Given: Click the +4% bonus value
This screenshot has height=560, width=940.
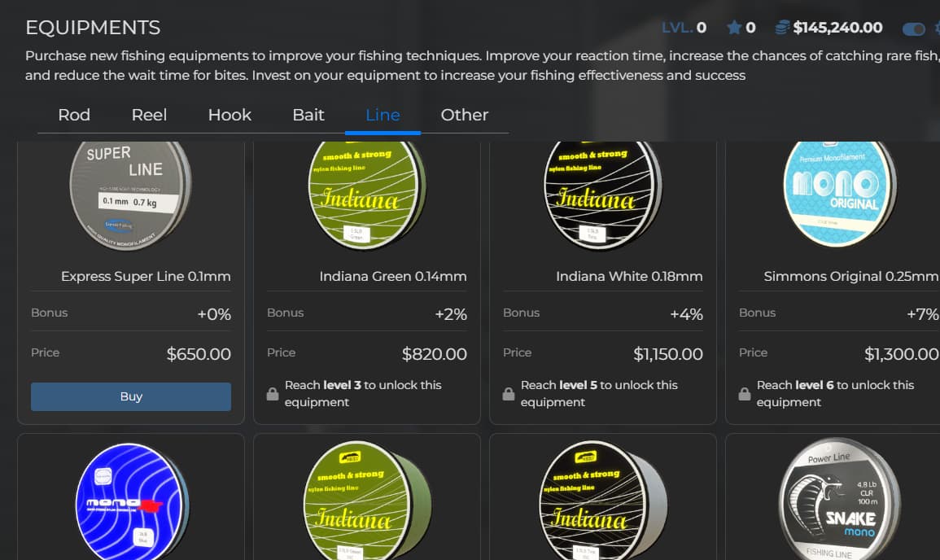Looking at the screenshot, I should tap(686, 314).
